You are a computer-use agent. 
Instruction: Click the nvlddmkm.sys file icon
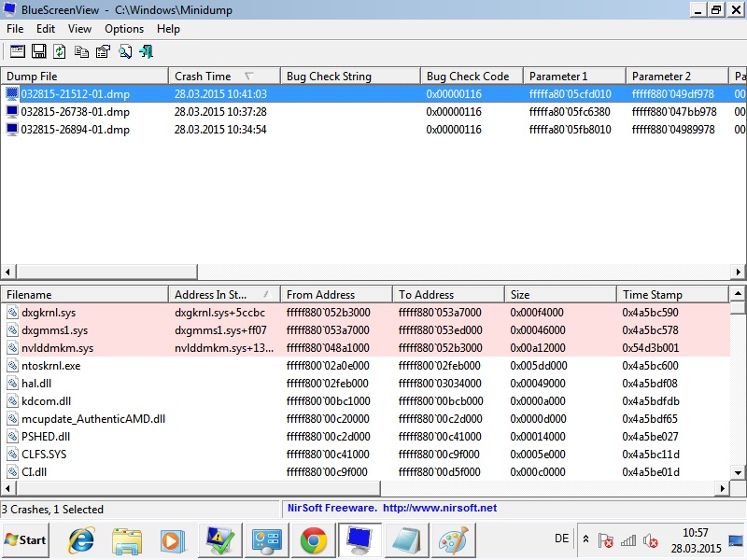tap(13, 347)
